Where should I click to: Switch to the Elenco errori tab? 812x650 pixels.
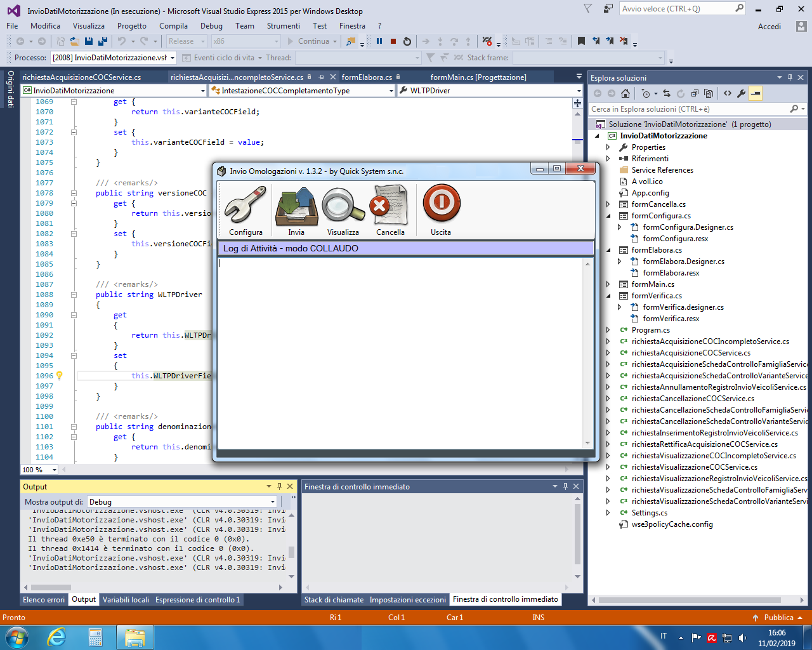coord(44,599)
